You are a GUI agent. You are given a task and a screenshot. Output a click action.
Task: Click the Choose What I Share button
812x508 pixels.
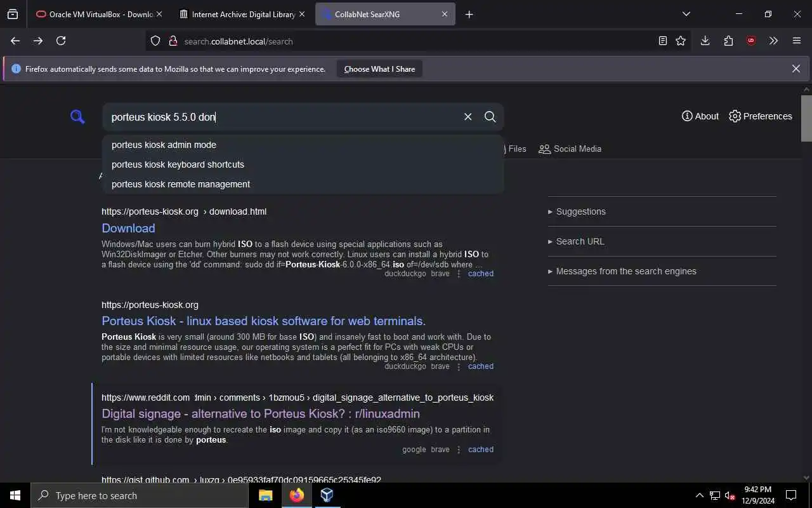tap(379, 69)
